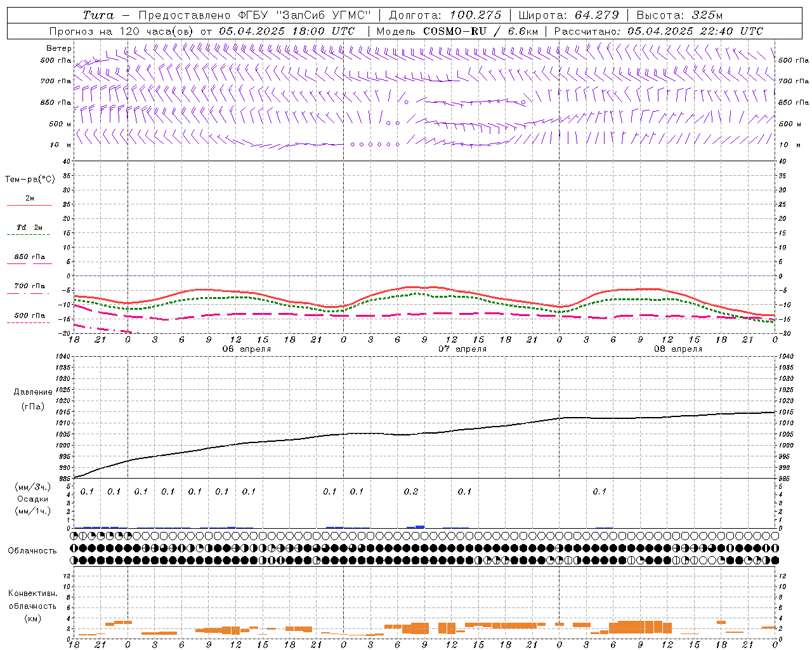
Task: Select the text Предоставлено ФГБУ "ЗапСиб УГМС"
Action: 254,15
